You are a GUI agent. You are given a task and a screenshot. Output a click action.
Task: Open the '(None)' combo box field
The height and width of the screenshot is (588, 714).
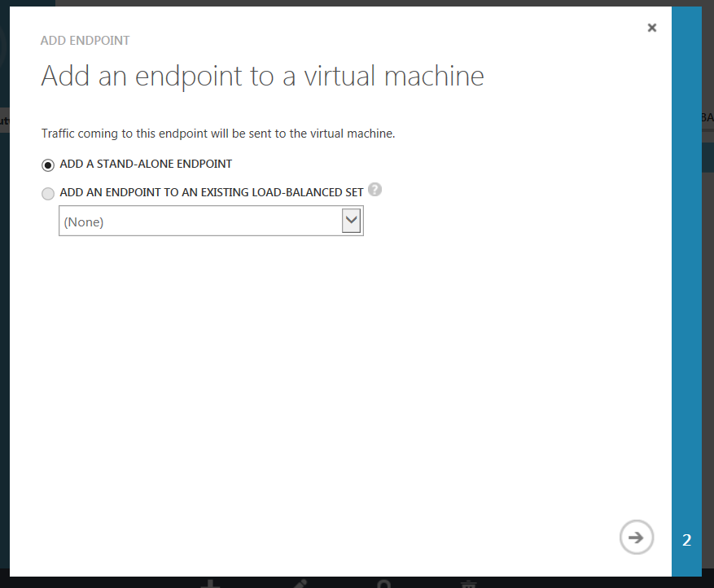(x=199, y=222)
